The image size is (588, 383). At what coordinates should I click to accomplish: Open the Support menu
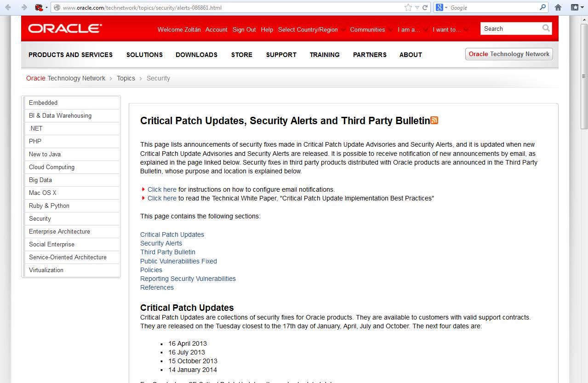point(281,54)
